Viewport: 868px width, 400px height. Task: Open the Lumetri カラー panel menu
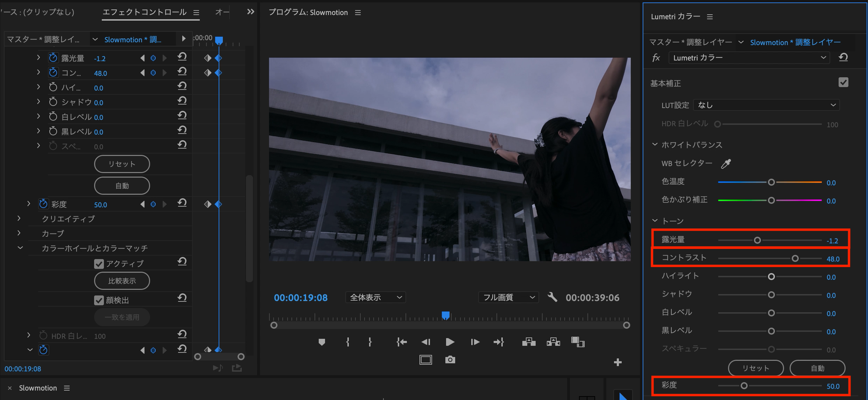[710, 17]
